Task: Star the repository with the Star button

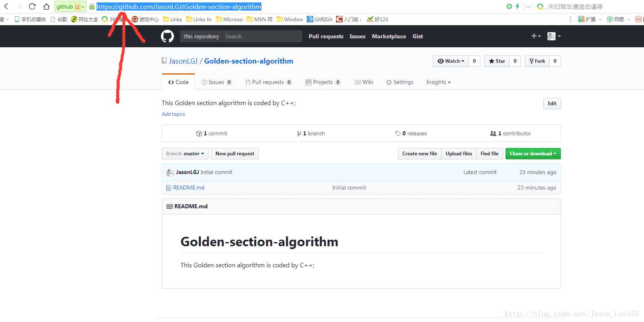Action: click(497, 61)
